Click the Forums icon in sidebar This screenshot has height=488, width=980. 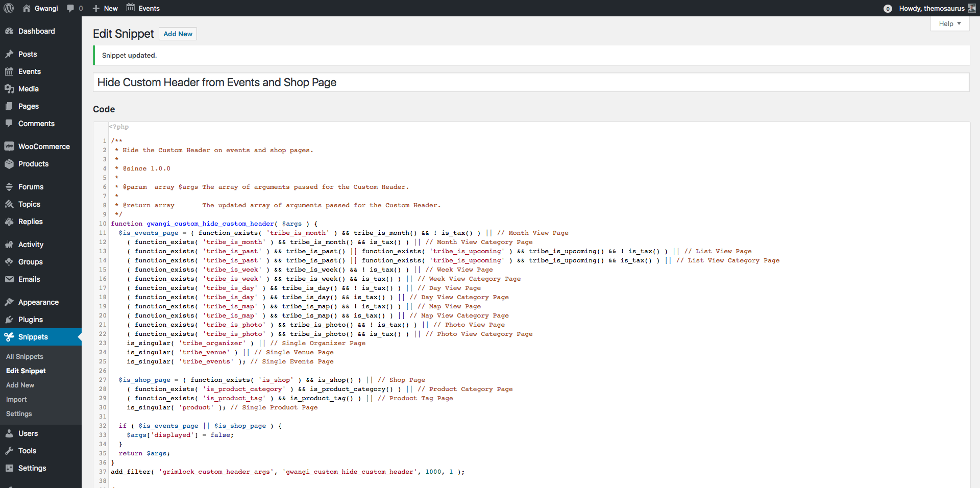click(9, 187)
